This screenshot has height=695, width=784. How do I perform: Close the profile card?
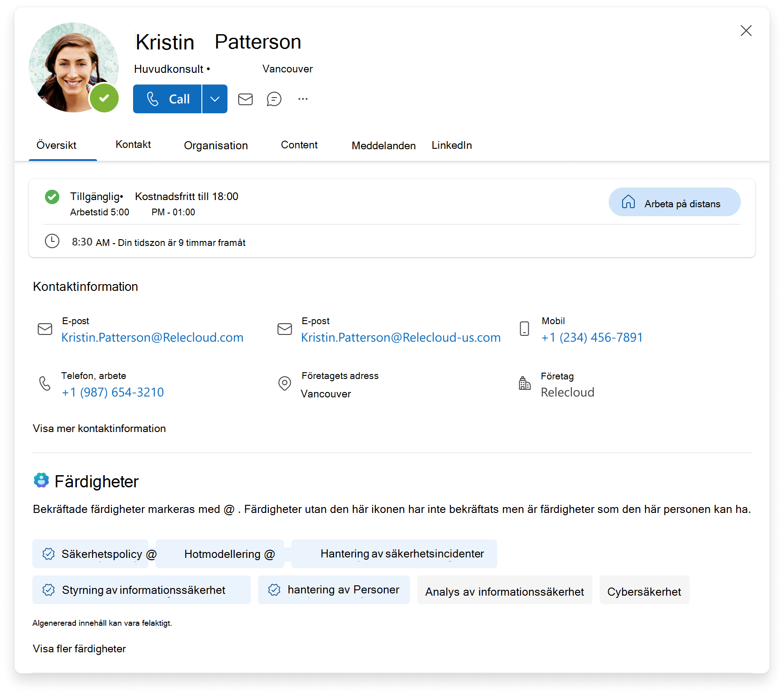[x=746, y=31]
